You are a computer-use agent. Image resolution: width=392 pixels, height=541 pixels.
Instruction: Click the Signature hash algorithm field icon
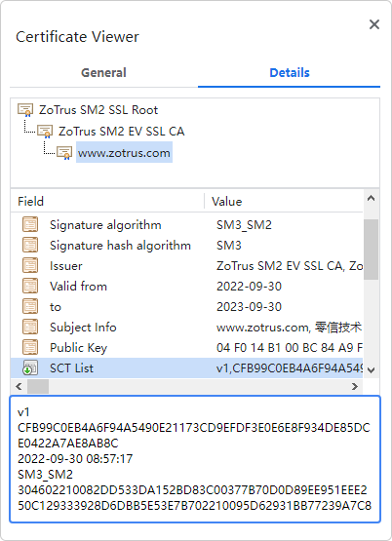30,245
